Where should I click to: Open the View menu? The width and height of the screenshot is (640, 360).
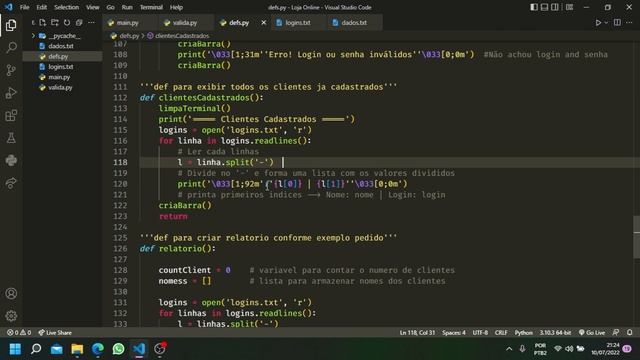[93, 7]
